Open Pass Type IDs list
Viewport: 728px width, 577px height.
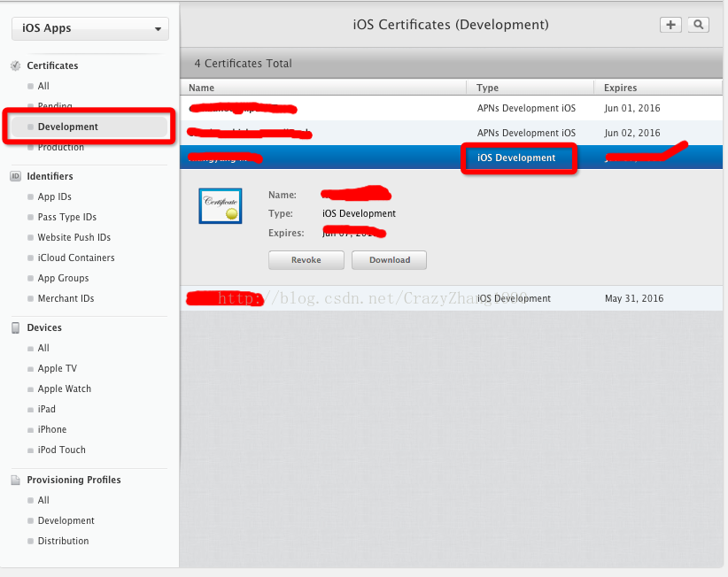point(66,217)
